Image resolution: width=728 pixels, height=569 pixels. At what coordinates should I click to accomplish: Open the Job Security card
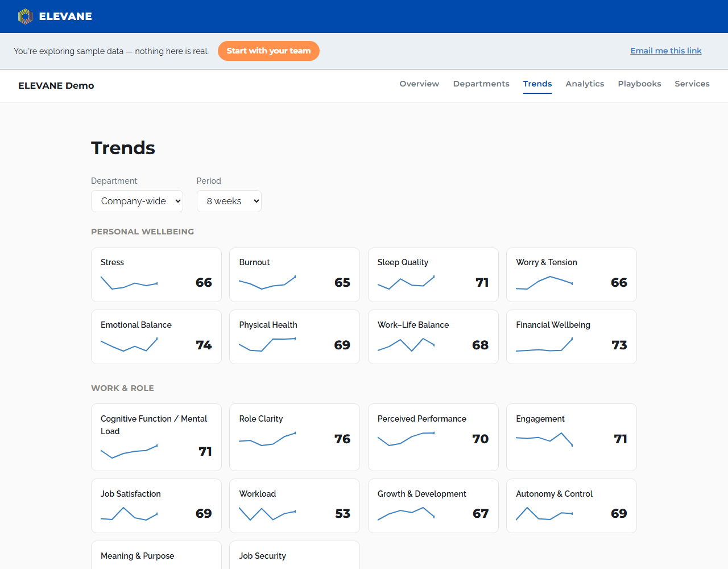pos(295,555)
